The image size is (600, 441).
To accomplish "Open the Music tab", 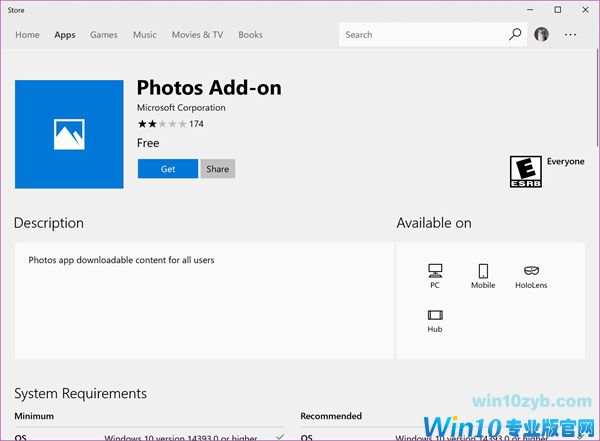I will (145, 35).
